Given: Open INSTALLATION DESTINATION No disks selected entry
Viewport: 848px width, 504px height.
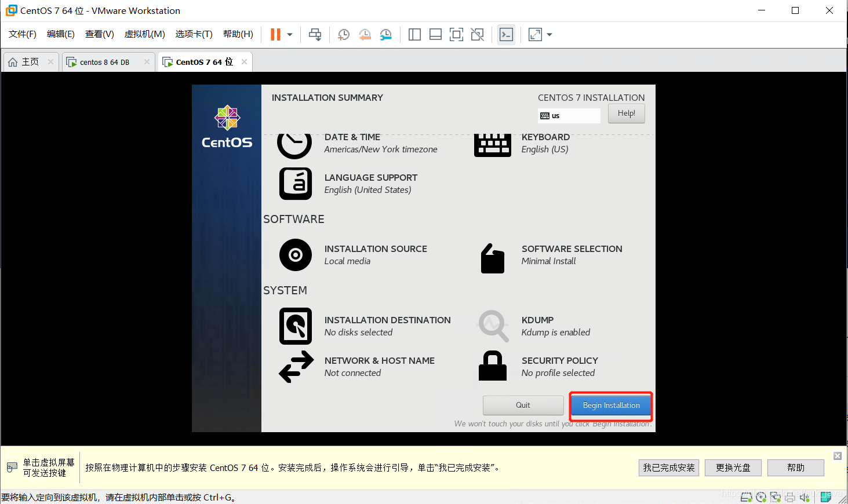Looking at the screenshot, I should tap(387, 326).
